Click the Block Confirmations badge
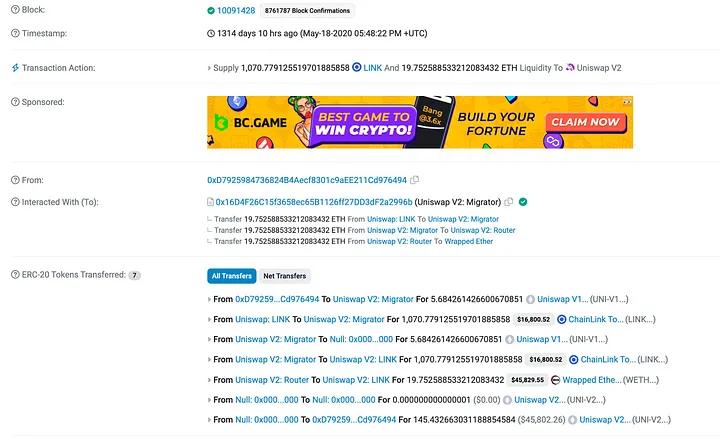Image resolution: width=720 pixels, height=441 pixels. coord(307,10)
